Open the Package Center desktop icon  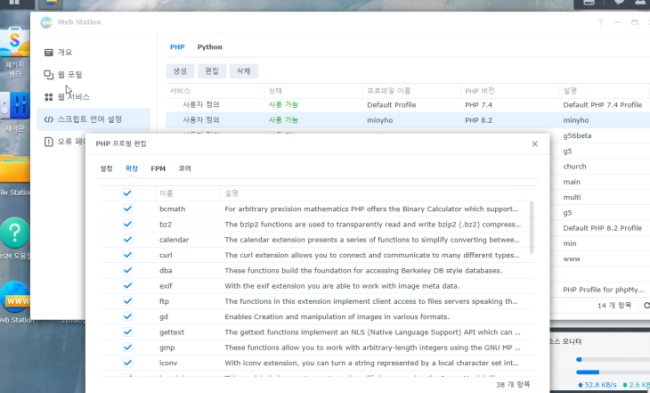click(x=15, y=41)
